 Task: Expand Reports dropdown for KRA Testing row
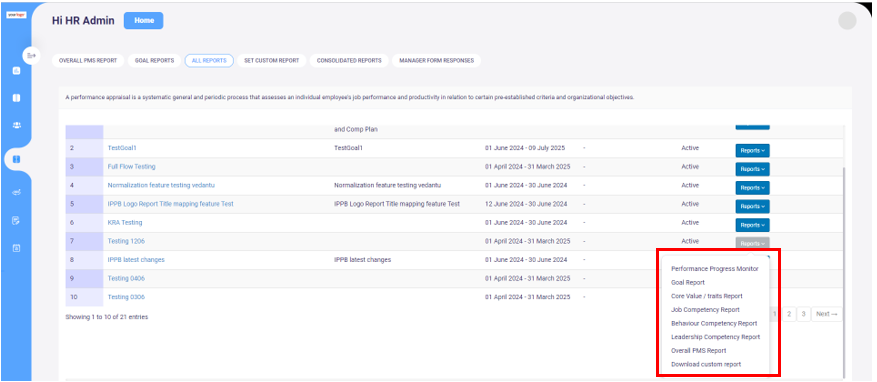coord(752,225)
